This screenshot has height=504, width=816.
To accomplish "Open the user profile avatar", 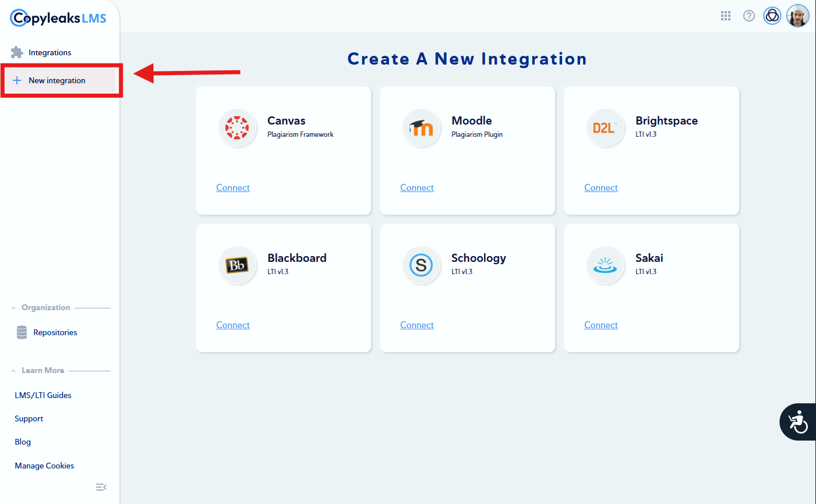I will point(798,16).
